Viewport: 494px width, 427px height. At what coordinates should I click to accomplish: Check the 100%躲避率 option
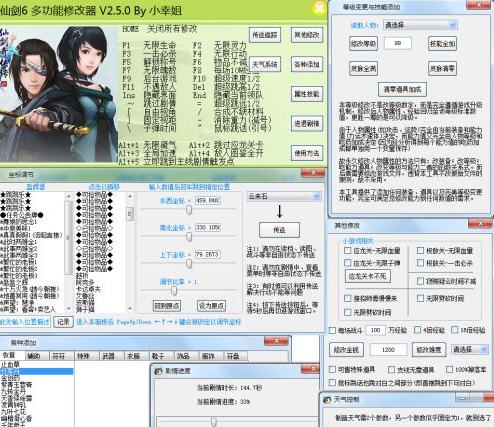(449, 369)
